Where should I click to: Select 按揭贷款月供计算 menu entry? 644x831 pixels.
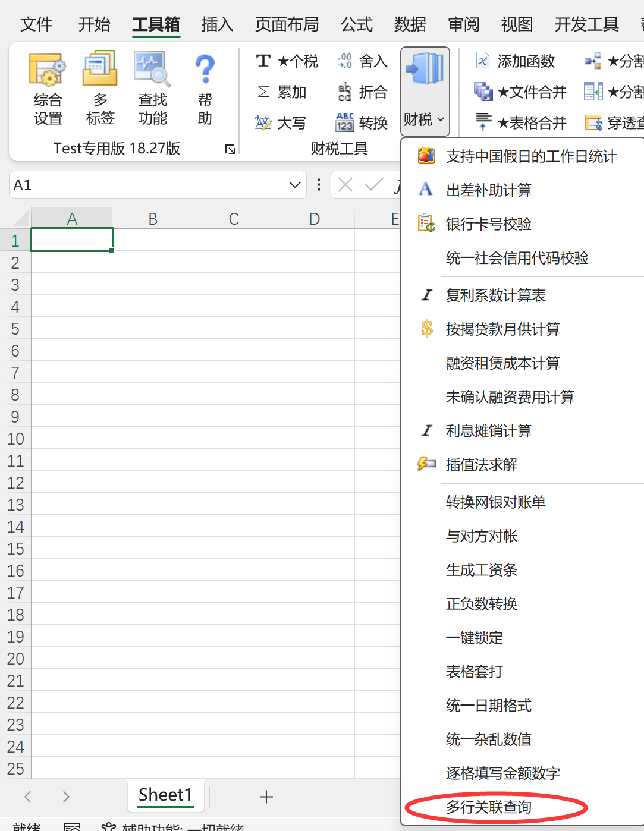coord(502,329)
